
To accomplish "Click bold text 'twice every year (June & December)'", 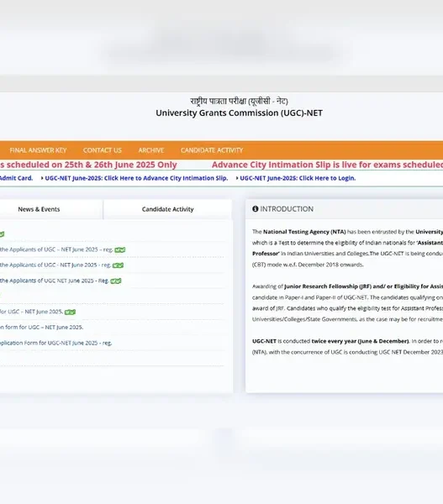I will point(360,341).
